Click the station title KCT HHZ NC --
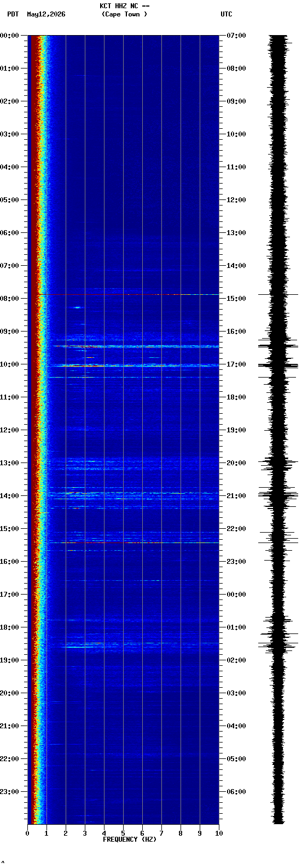This screenshot has height=868, width=302. 125,6
